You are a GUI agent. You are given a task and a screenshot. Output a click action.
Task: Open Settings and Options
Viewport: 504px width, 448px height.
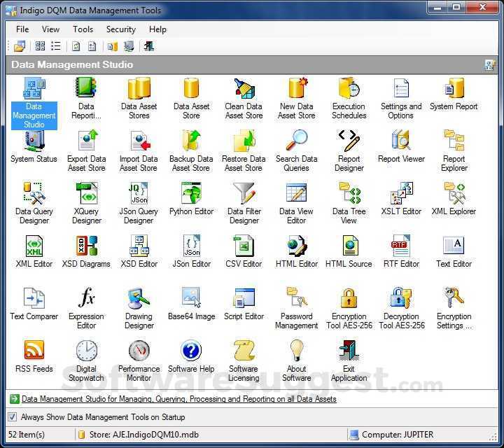[x=401, y=98]
